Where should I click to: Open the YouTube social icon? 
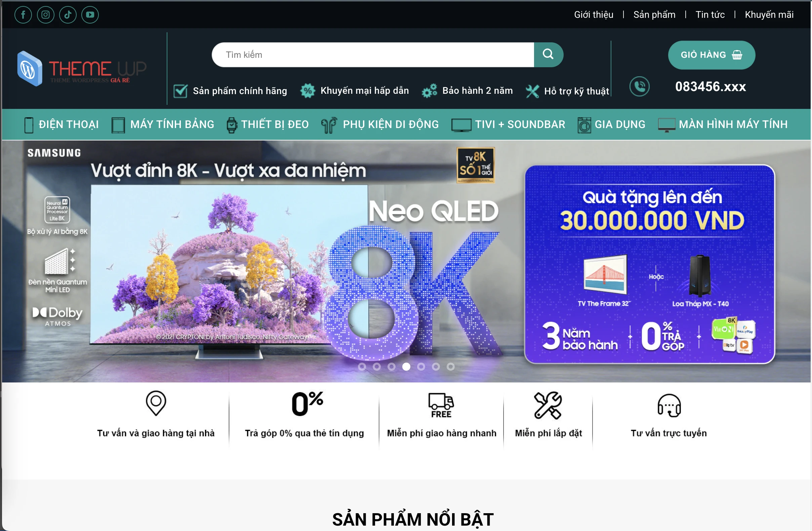point(90,15)
